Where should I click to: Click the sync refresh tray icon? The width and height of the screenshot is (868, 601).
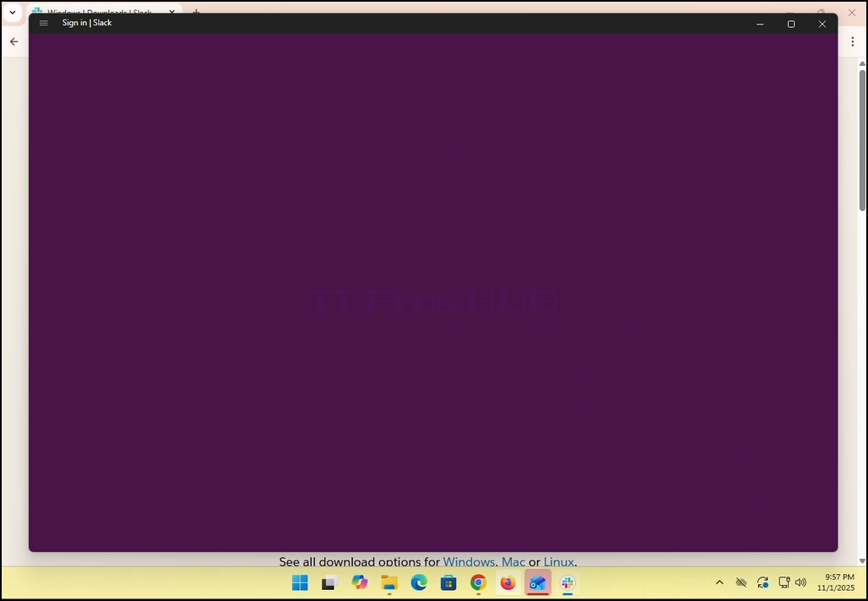tap(762, 582)
